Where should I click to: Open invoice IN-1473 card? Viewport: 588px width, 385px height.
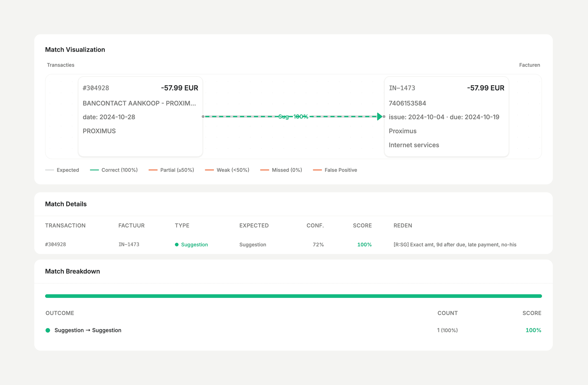tap(446, 116)
